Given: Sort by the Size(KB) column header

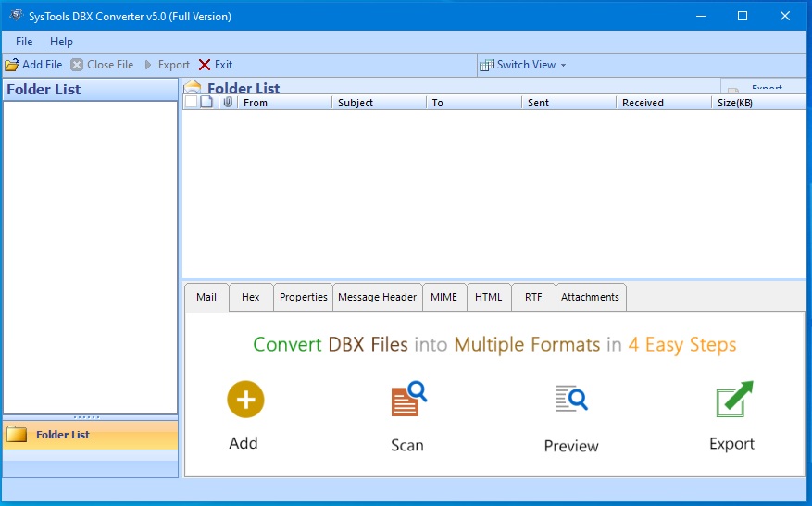Looking at the screenshot, I should pos(758,103).
